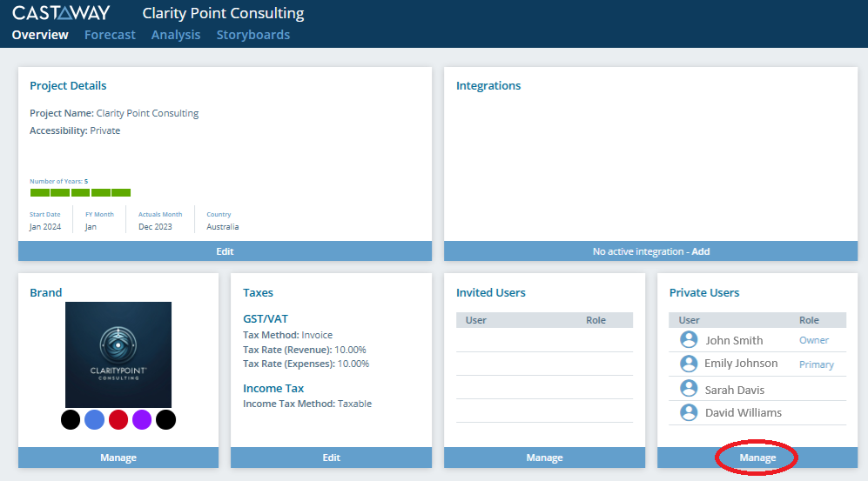
Task: Click the FY Month value Jan
Action: pyautogui.click(x=91, y=227)
